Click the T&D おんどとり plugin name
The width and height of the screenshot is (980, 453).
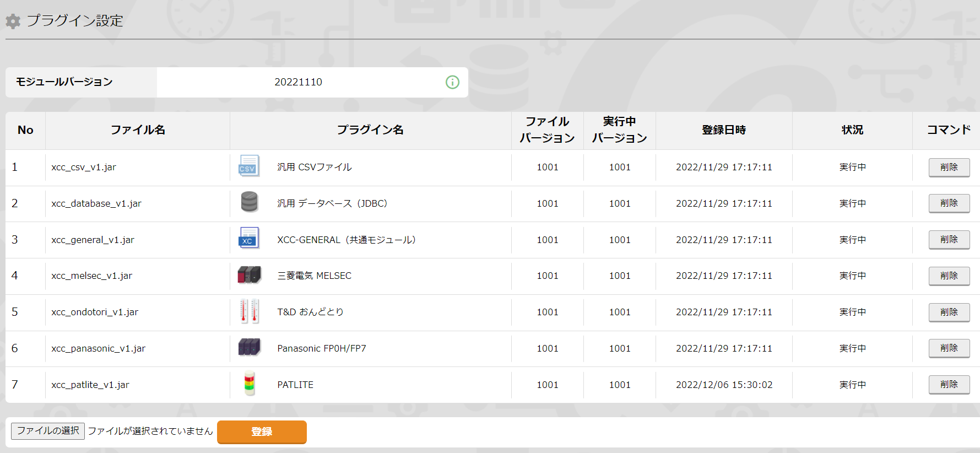coord(311,312)
